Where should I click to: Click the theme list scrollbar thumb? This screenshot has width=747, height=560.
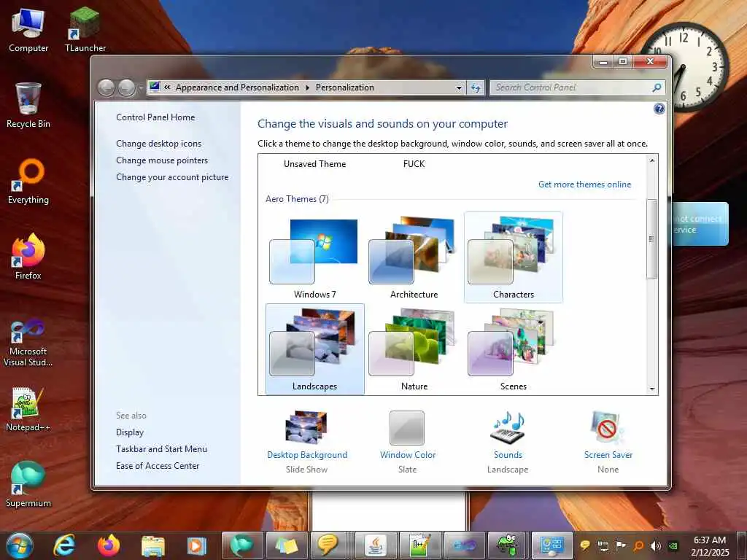coord(651,239)
